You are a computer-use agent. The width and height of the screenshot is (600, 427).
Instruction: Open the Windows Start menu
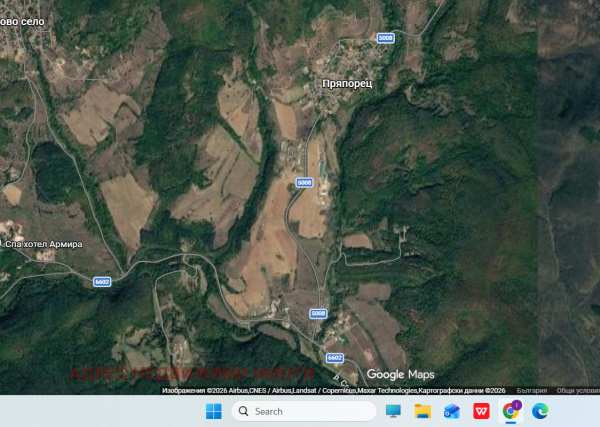[214, 411]
